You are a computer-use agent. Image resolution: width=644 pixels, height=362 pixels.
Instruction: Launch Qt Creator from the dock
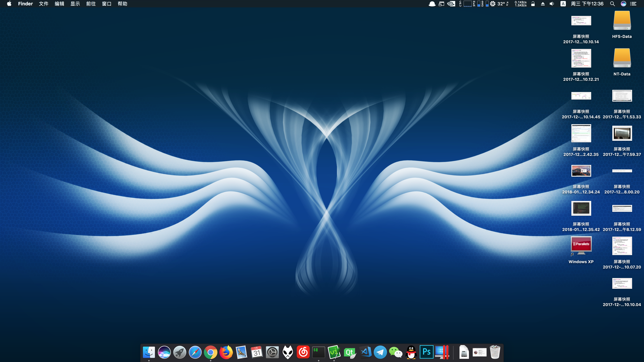pyautogui.click(x=350, y=352)
